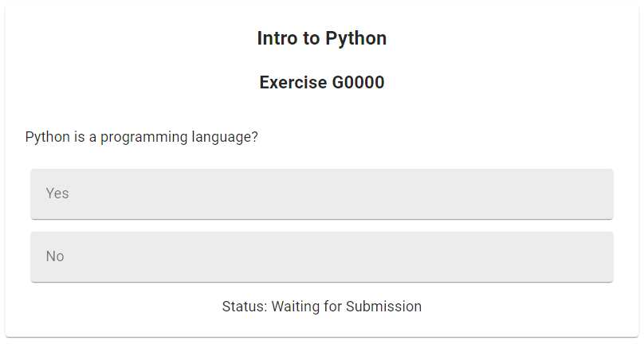The height and width of the screenshot is (344, 644).
Task: Choose the first gray answer box
Action: pyautogui.click(x=321, y=193)
